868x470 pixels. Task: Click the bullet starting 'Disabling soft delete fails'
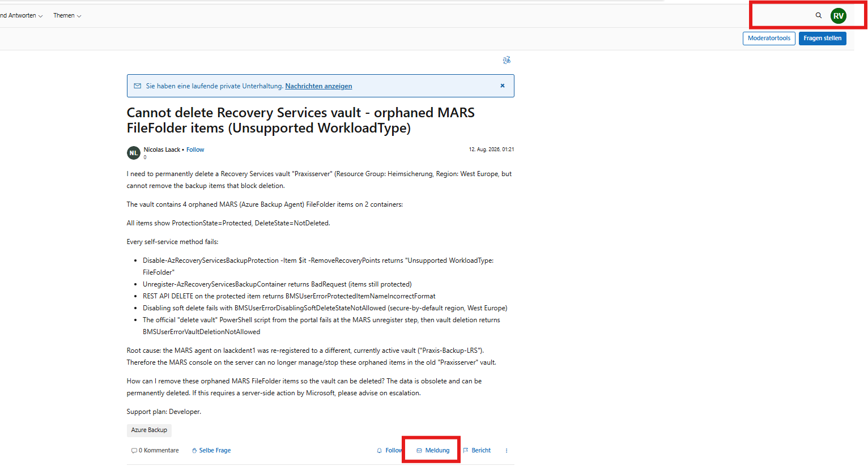point(325,308)
